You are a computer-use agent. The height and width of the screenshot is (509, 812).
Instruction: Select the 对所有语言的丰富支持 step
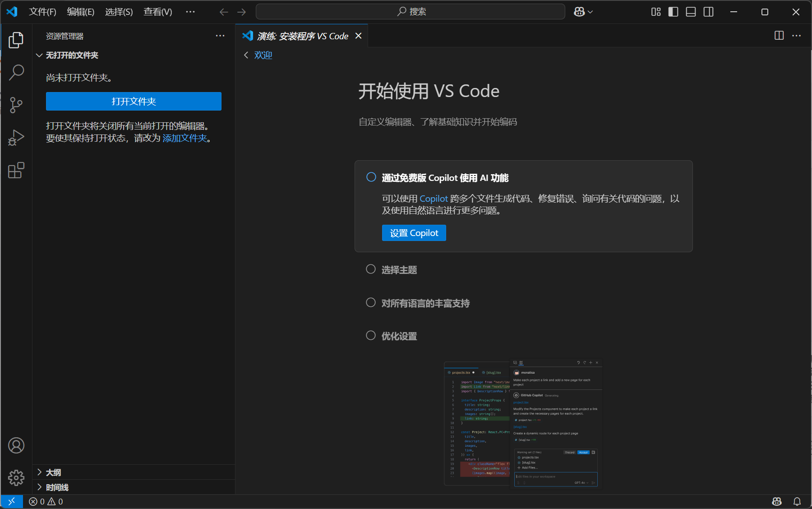point(418,303)
